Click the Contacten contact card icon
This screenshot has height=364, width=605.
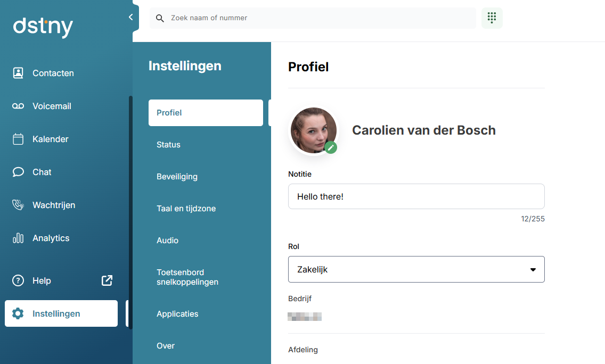point(18,73)
